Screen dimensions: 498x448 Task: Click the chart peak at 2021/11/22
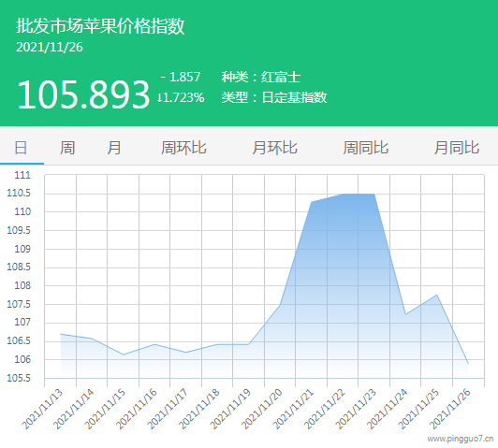coord(343,194)
